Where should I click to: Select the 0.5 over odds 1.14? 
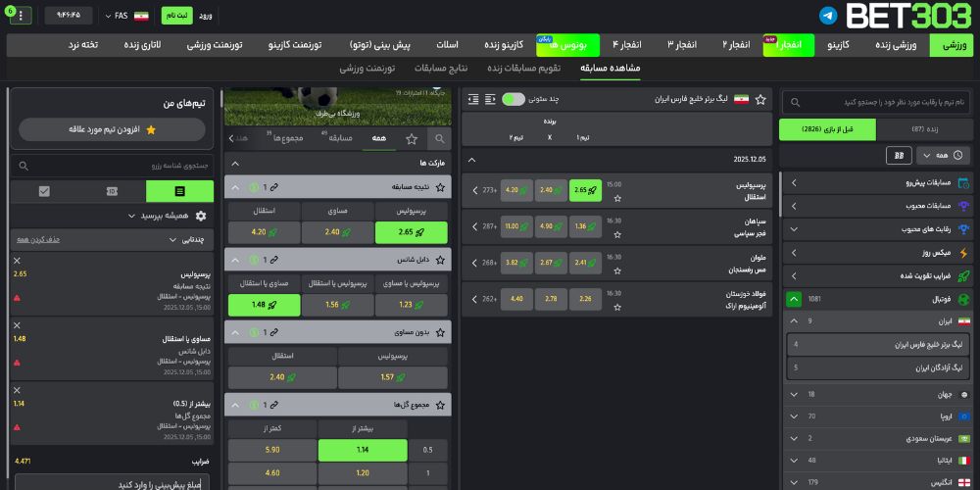click(x=362, y=451)
